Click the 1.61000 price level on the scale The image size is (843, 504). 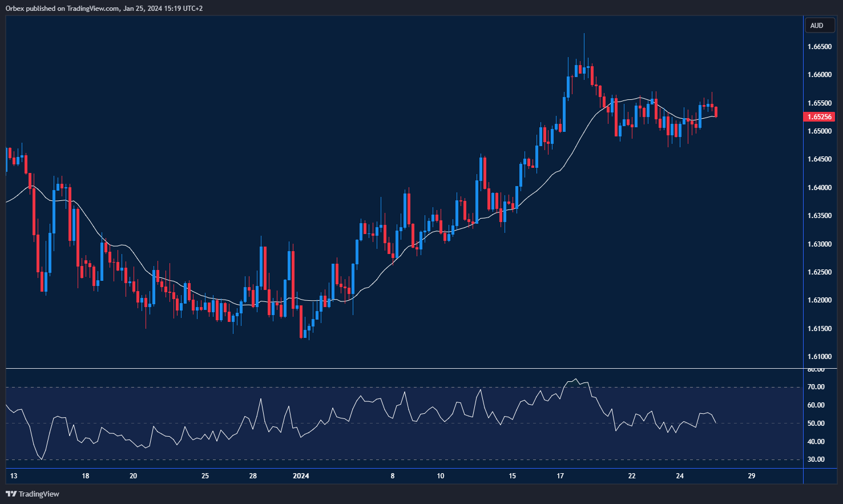click(x=820, y=356)
